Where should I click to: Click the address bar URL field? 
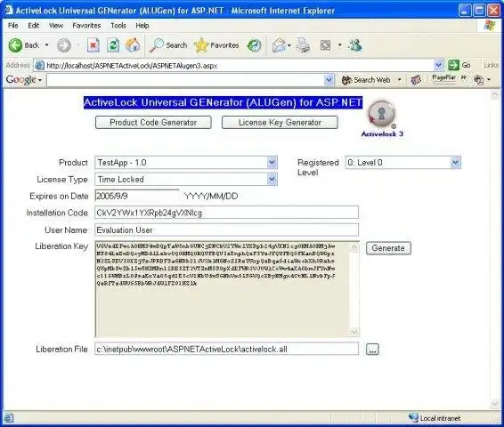point(238,66)
